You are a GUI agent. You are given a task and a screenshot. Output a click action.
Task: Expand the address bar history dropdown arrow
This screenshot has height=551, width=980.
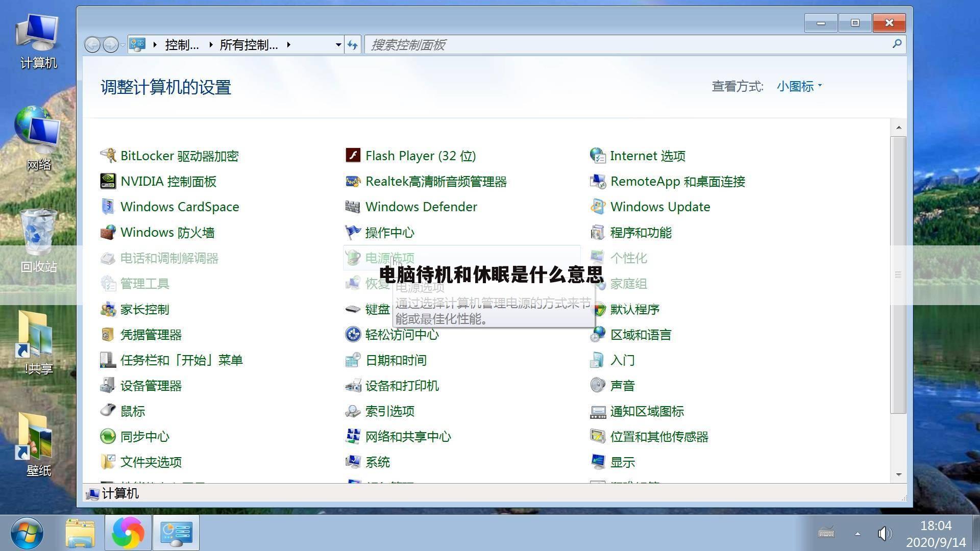click(x=338, y=45)
